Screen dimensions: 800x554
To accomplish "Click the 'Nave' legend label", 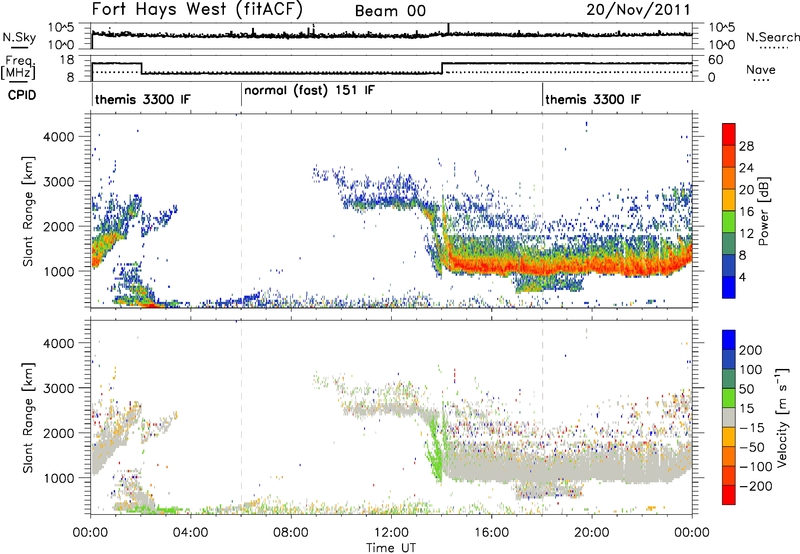I will (761, 69).
